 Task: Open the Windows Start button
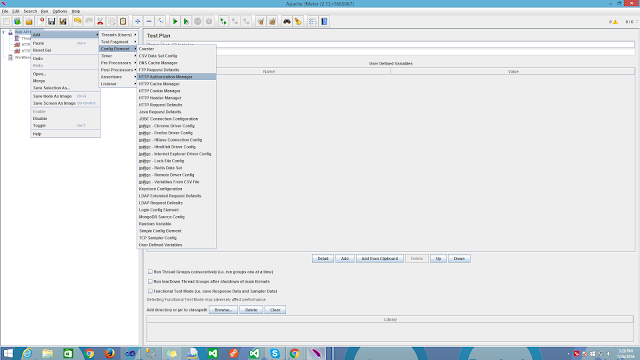(8, 353)
